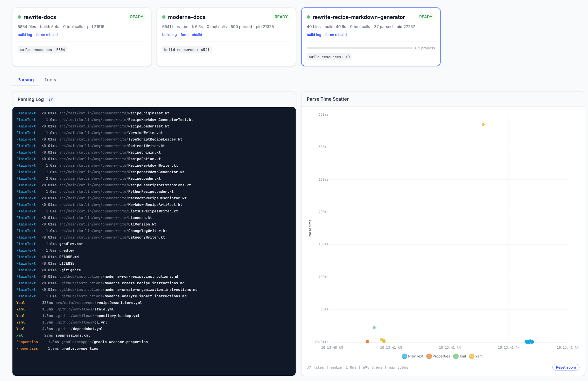Click the READY badge on moderne-docs

point(281,17)
